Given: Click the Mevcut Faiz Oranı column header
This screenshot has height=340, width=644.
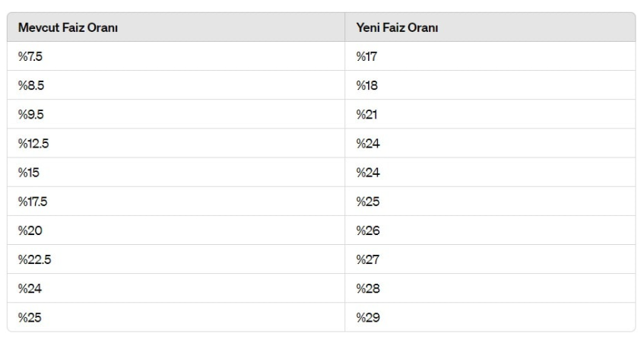Looking at the screenshot, I should coord(67,27).
